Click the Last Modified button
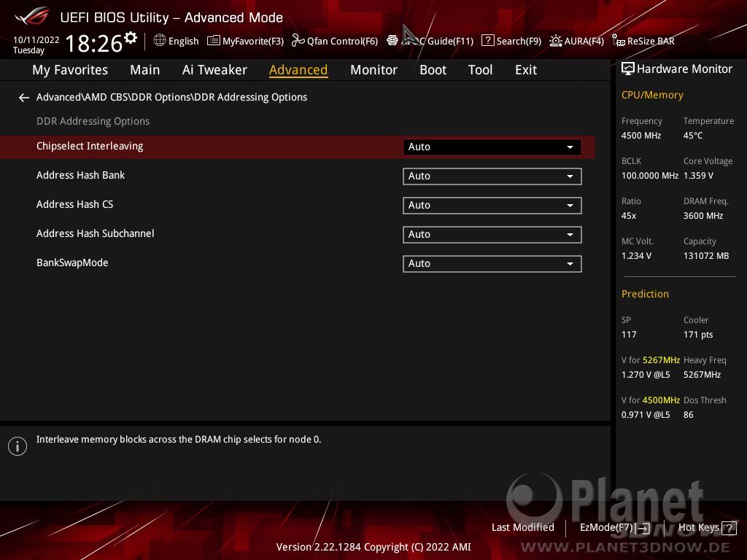 click(522, 528)
